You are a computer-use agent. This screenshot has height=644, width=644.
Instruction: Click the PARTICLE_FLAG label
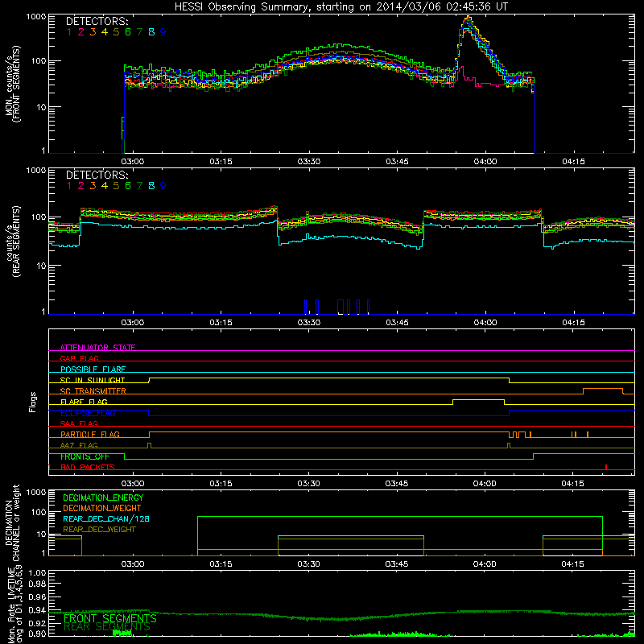point(90,434)
